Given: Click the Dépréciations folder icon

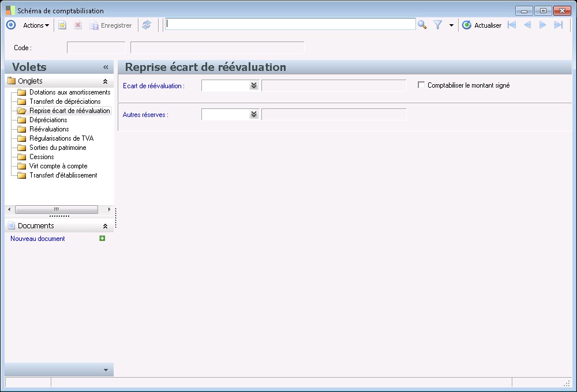Looking at the screenshot, I should point(22,120).
